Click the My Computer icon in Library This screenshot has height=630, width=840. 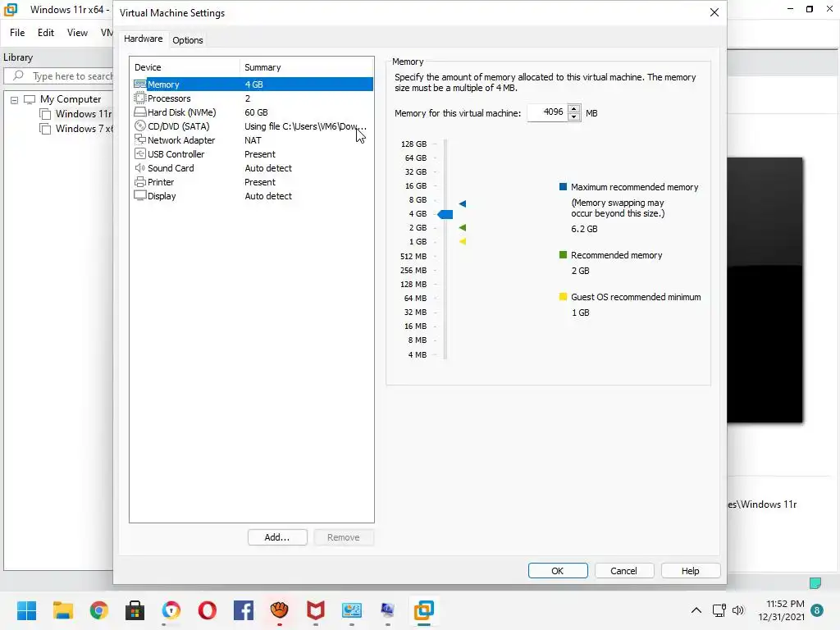tap(30, 99)
